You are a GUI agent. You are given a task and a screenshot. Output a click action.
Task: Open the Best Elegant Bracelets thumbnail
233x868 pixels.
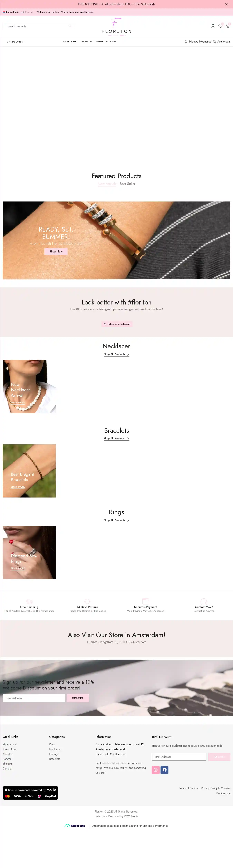(x=29, y=471)
